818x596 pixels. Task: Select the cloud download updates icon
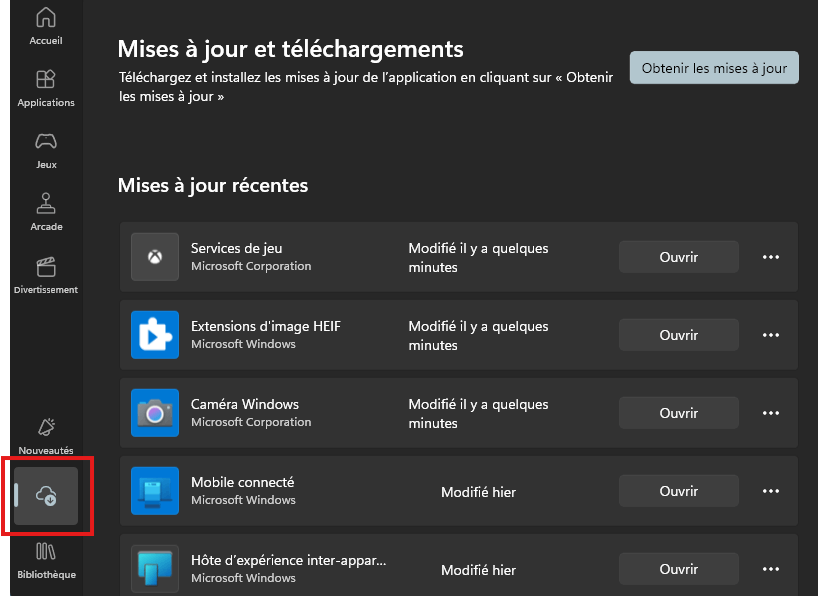tap(46, 496)
